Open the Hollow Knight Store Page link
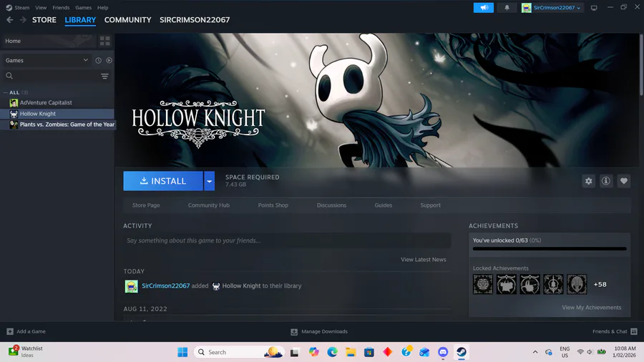Screen dimensions: 644x362 pyautogui.click(x=146, y=205)
